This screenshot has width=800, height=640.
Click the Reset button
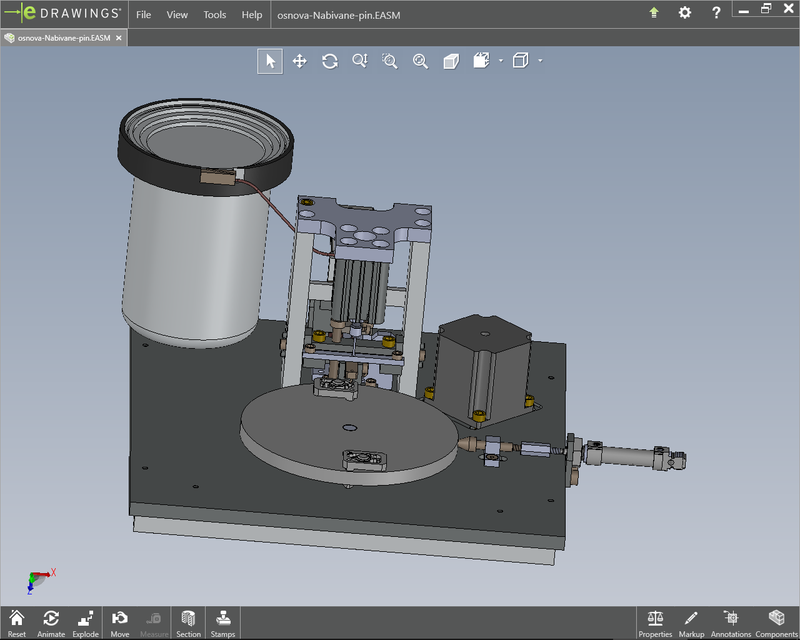(18, 620)
